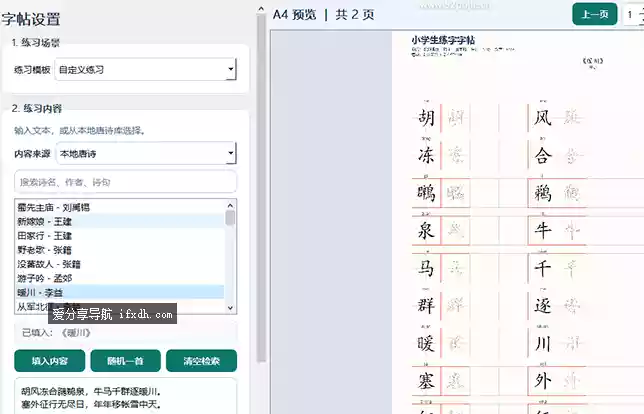
Task: Open the 练习模板 dropdown showing 自定义练习
Action: click(146, 69)
